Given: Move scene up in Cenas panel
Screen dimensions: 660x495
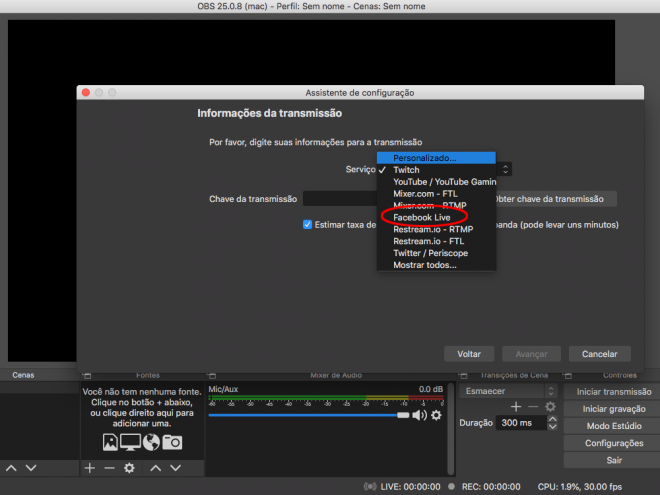Looking at the screenshot, I should point(11,468).
